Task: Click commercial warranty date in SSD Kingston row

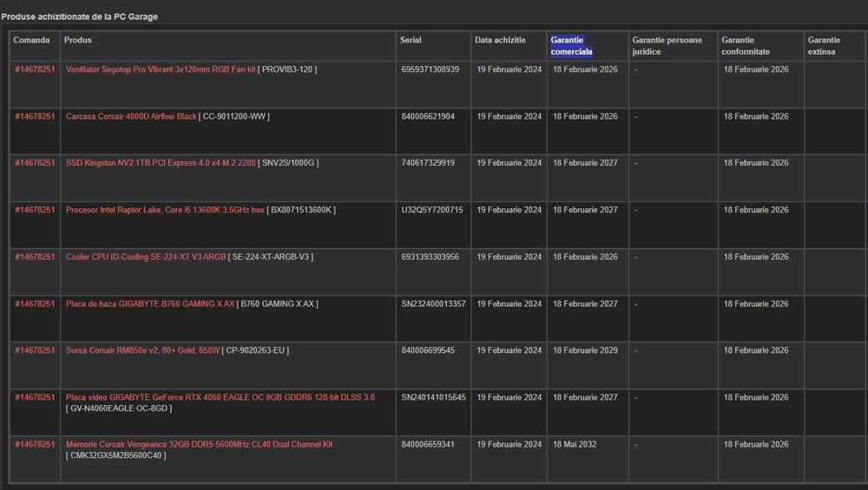Action: [585, 162]
